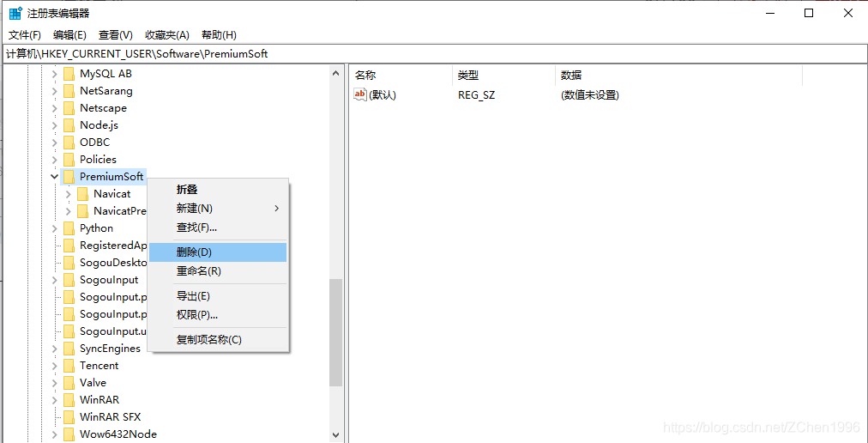Viewport: 868px width, 443px height.
Task: Select the (默认) value name
Action: pyautogui.click(x=383, y=95)
